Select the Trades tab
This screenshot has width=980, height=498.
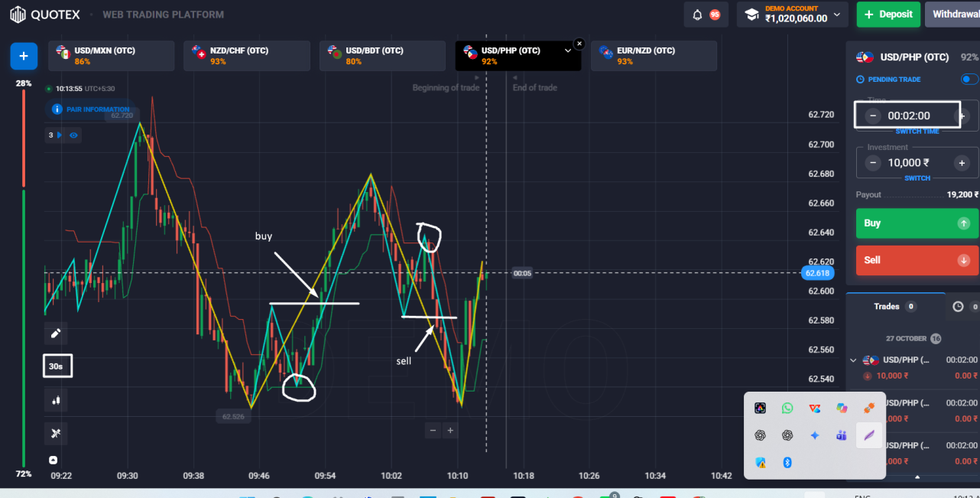[x=895, y=307]
